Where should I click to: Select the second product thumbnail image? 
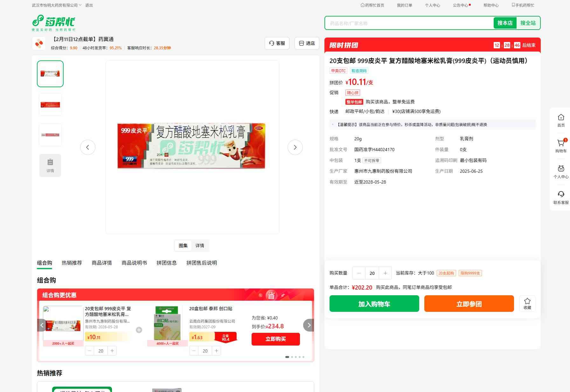click(x=50, y=104)
